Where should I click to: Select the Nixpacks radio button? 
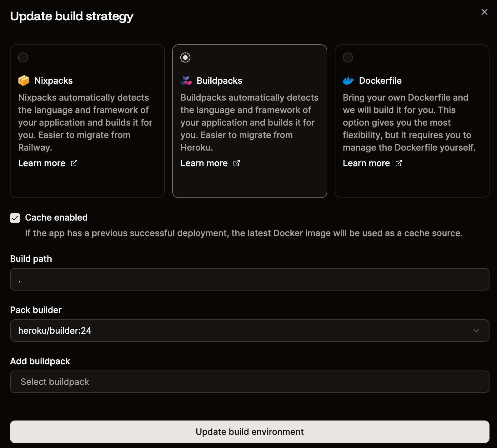[23, 57]
